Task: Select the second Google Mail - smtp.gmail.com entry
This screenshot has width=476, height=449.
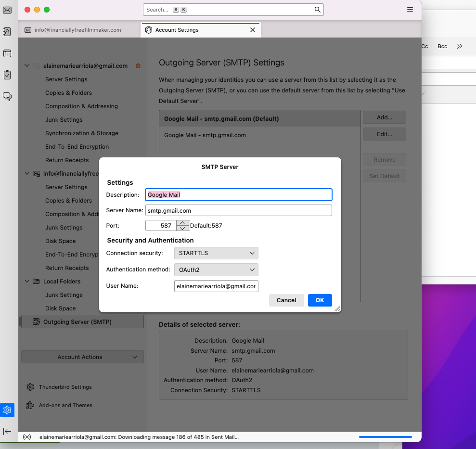Action: pyautogui.click(x=260, y=135)
